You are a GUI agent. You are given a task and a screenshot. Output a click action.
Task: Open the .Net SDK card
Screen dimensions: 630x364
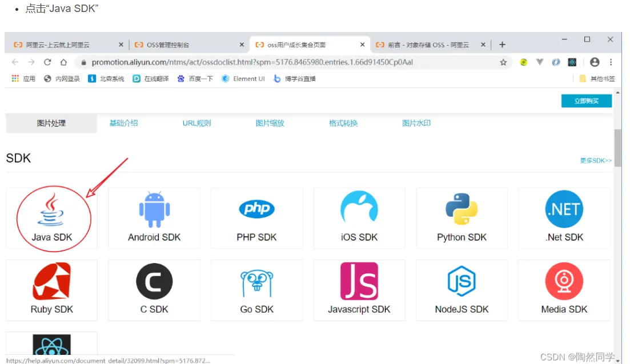564,218
